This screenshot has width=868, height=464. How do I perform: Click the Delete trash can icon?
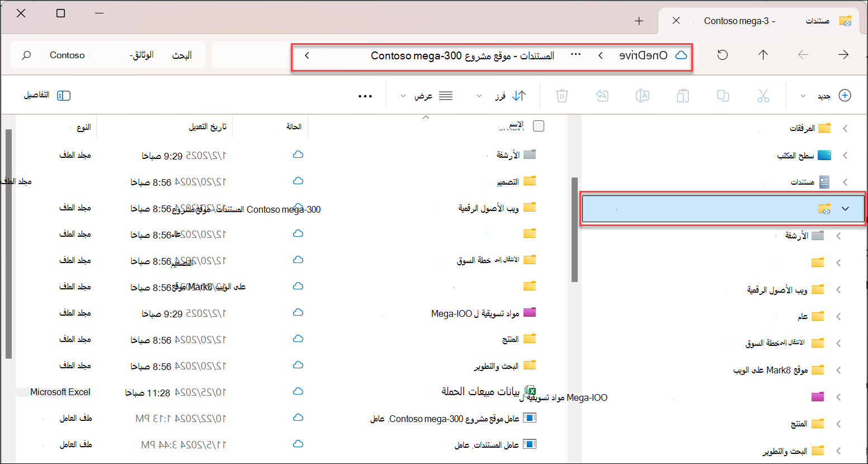click(562, 96)
